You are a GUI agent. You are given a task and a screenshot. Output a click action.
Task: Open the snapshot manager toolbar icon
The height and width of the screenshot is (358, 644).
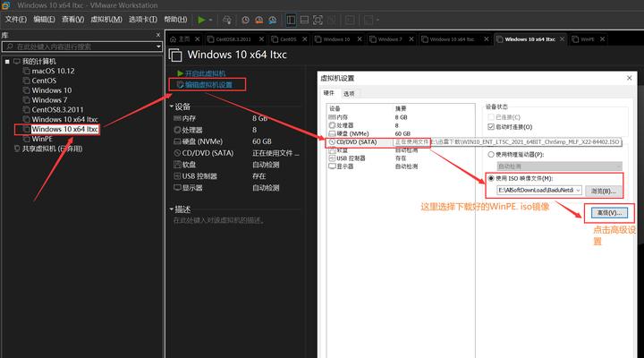click(273, 20)
